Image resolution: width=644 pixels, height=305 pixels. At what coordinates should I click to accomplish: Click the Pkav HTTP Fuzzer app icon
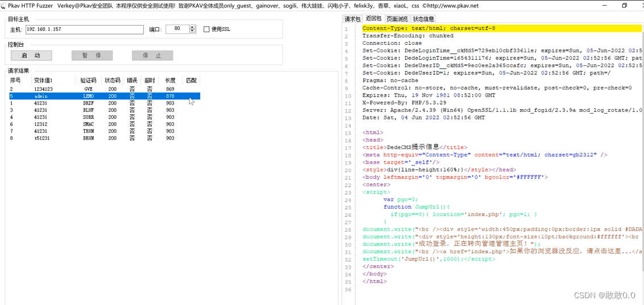(4, 5)
